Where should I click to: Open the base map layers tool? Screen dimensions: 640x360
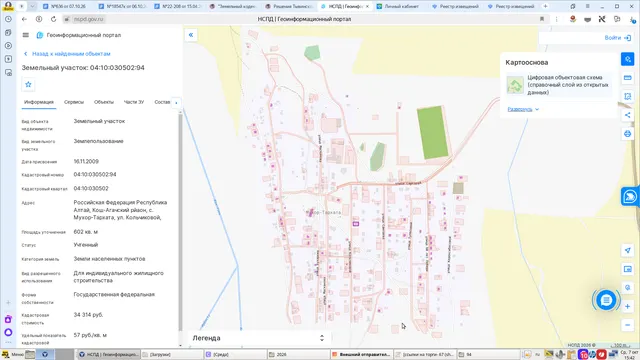627,59
